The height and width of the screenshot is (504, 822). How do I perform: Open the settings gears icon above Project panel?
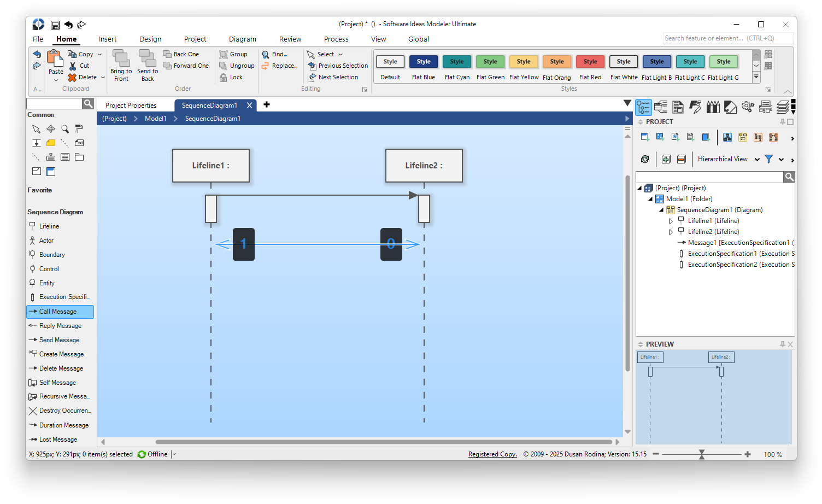click(748, 106)
